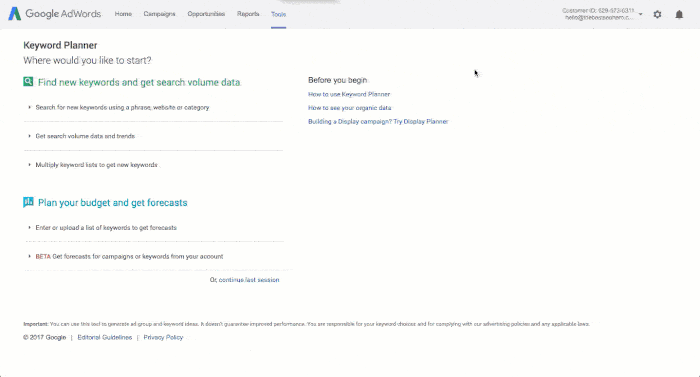Click the blue chart icon beside Plan your budget

(28, 202)
